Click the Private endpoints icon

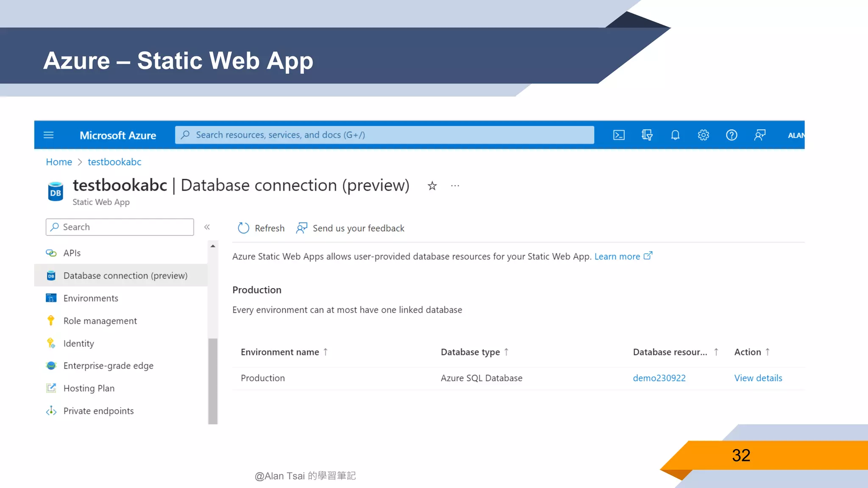(x=51, y=411)
